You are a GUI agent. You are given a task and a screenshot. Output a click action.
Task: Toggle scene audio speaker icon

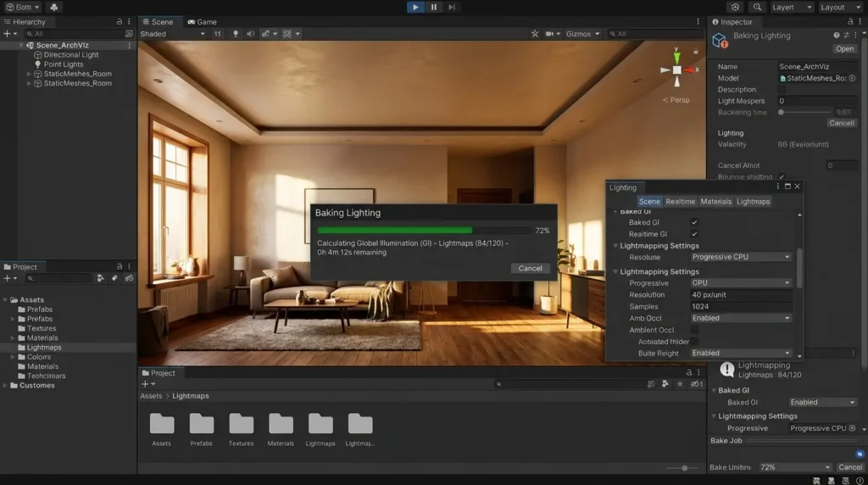coord(250,34)
